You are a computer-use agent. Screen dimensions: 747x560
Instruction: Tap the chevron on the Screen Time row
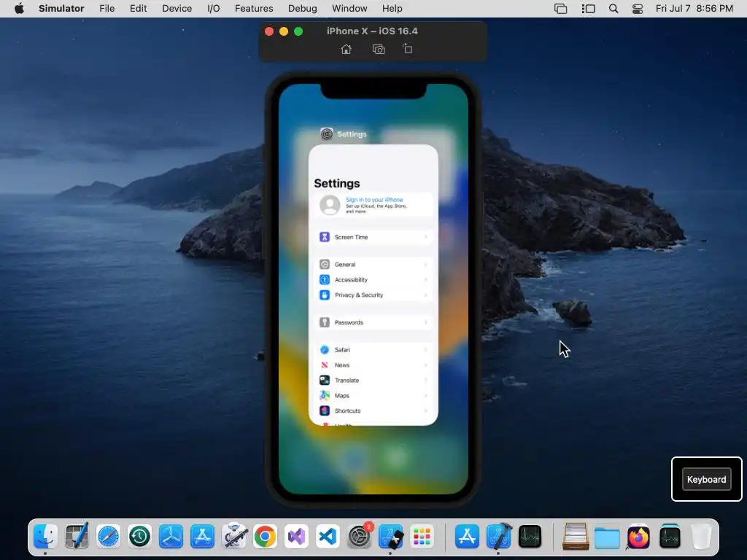point(425,237)
